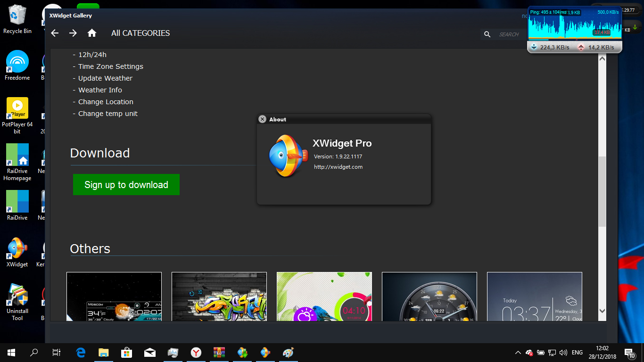Select the "Weather Info" line
The image size is (644, 362).
coord(98,90)
